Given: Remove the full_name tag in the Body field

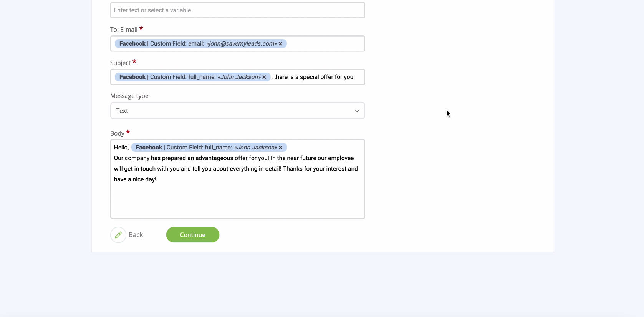Looking at the screenshot, I should pyautogui.click(x=281, y=148).
